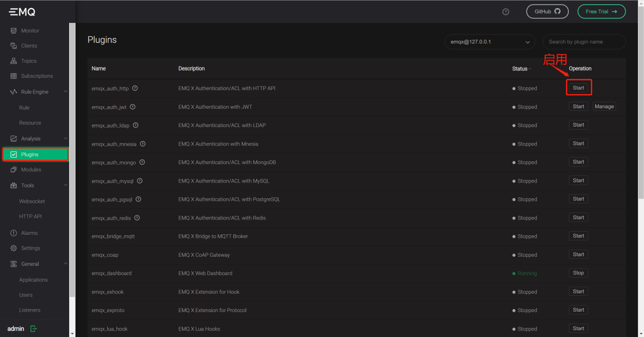Open the HTTP API page

pyautogui.click(x=30, y=216)
